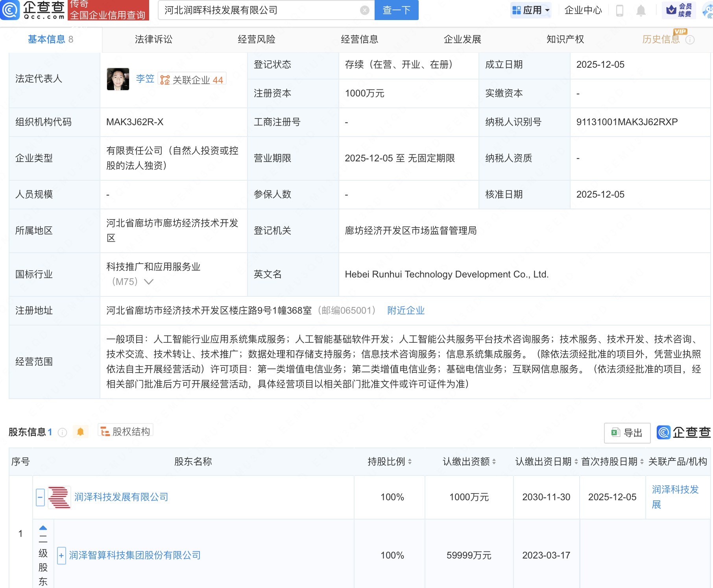
Task: Click the mobile phone icon in top bar
Action: point(621,11)
